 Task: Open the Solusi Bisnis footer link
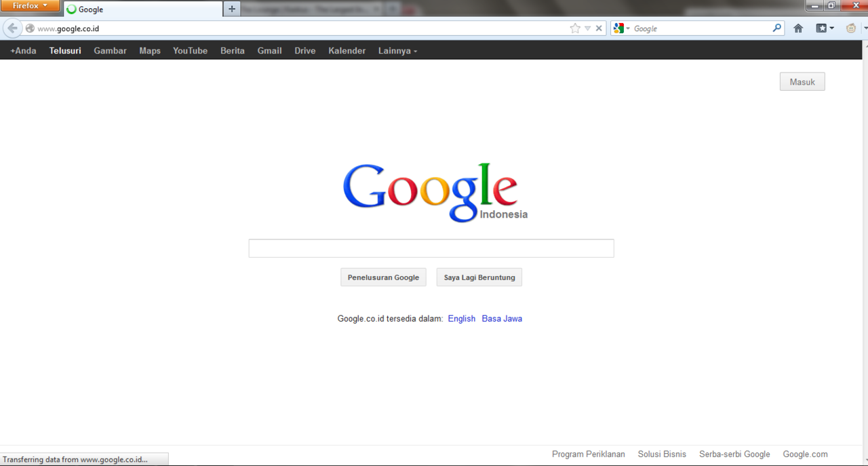coord(662,454)
